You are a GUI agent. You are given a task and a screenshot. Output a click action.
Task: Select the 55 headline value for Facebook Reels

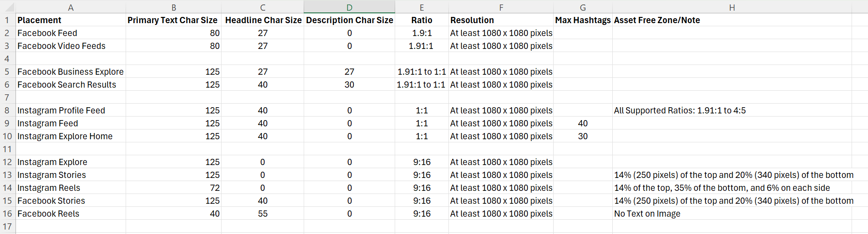[263, 214]
